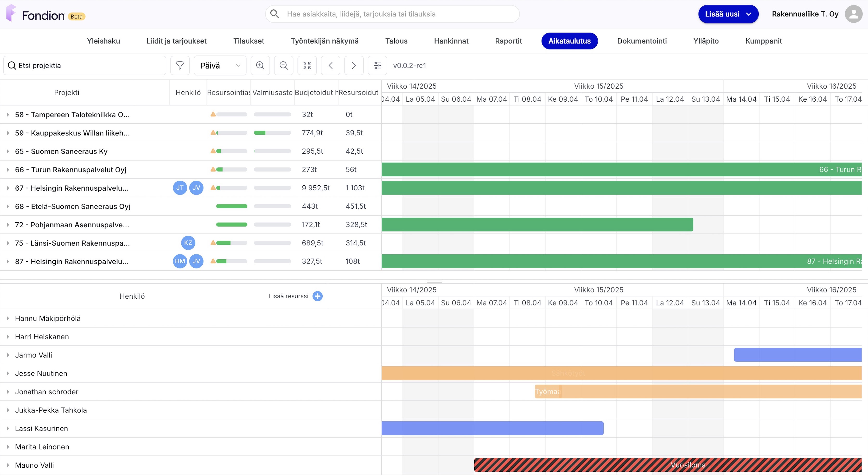The height and width of the screenshot is (476, 868).
Task: Click the filter funnel icon
Action: click(x=180, y=65)
